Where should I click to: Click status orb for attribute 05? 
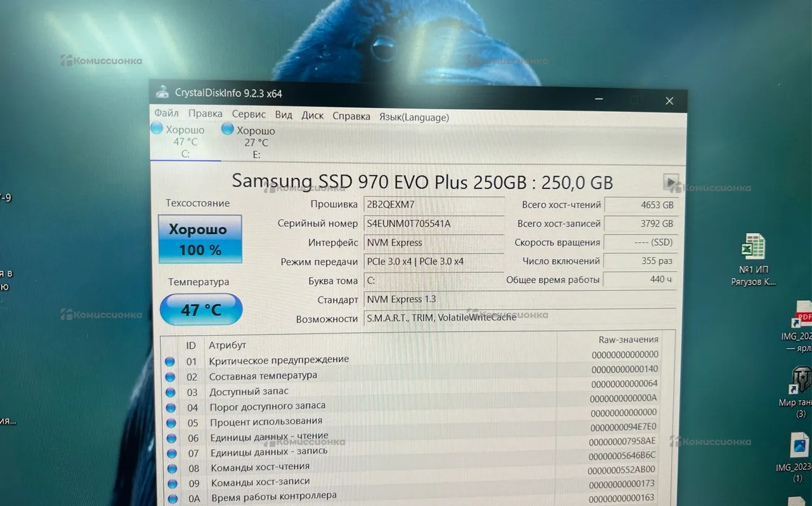coord(170,423)
